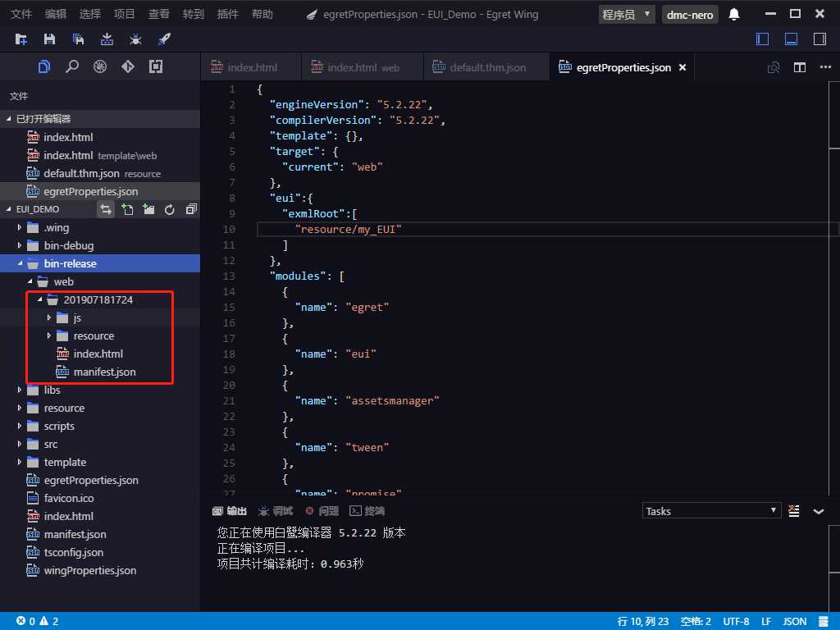Change the LF line ending

pos(766,622)
